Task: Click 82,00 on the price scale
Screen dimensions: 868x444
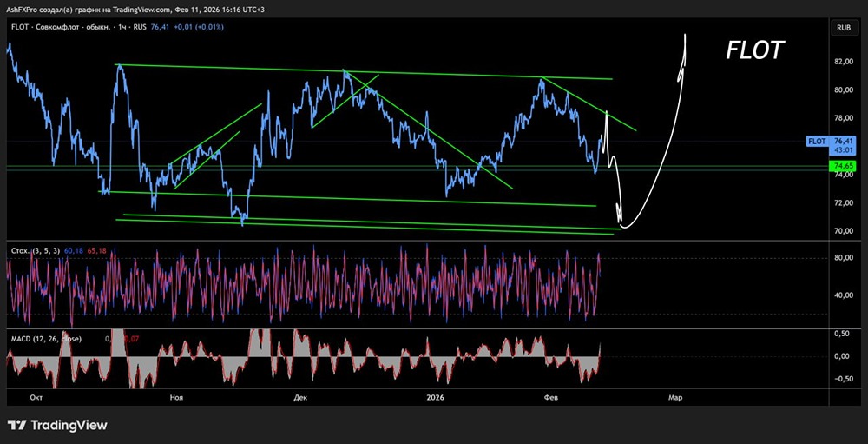Action: click(844, 62)
